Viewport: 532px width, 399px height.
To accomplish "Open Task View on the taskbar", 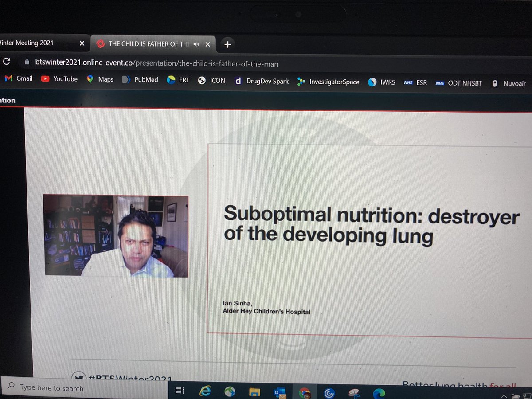I will coord(180,391).
